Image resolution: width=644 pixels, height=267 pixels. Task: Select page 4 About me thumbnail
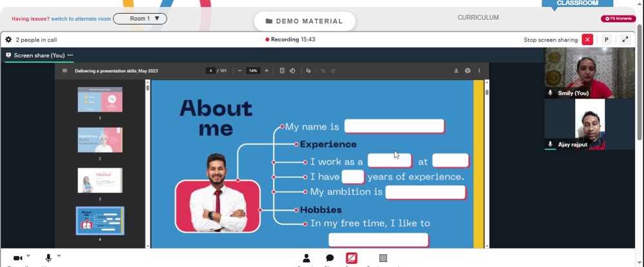[100, 221]
